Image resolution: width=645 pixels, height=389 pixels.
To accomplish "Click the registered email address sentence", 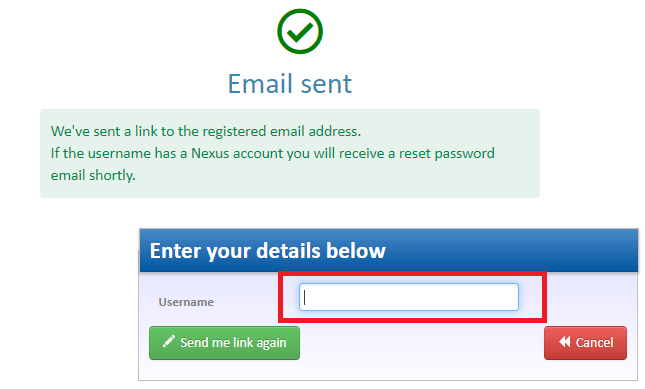I will [206, 131].
